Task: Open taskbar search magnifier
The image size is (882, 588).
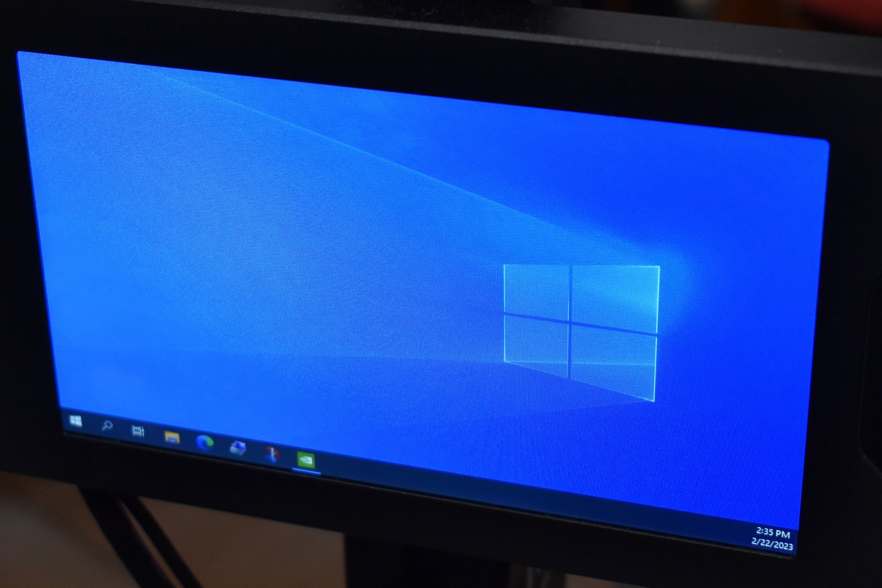Action: pyautogui.click(x=107, y=425)
